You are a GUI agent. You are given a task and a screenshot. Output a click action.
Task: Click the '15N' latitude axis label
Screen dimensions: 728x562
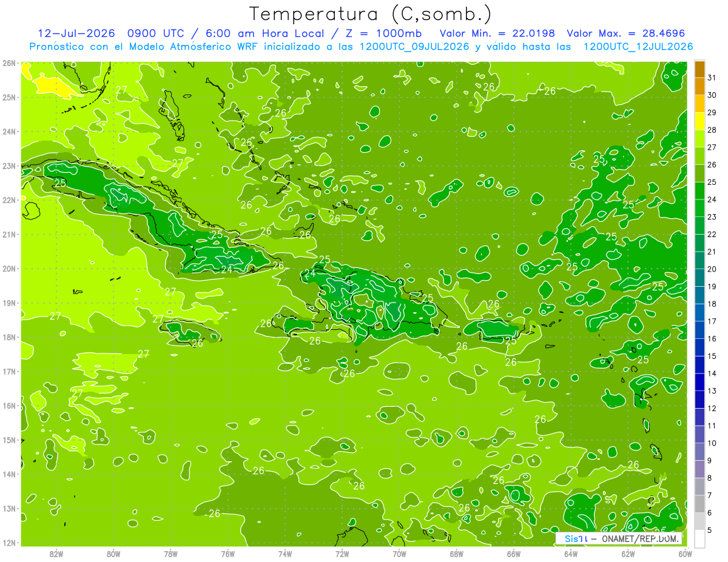point(9,440)
